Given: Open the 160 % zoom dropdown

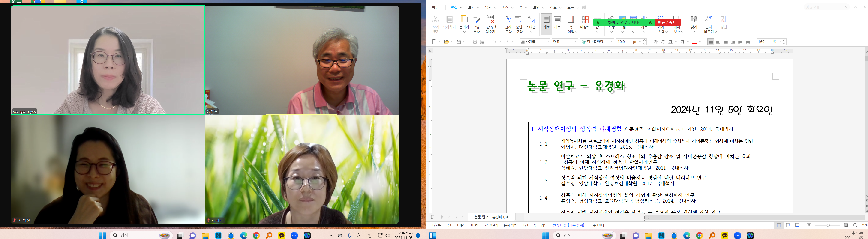Looking at the screenshot, I should pos(780,42).
